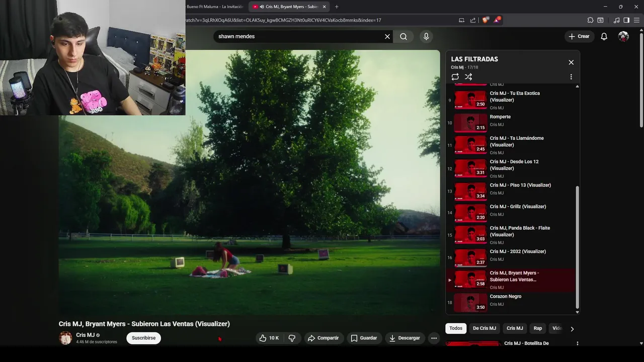644x362 pixels.
Task: Switch to Bueno Ft Maluma browser tab
Action: pos(215,7)
